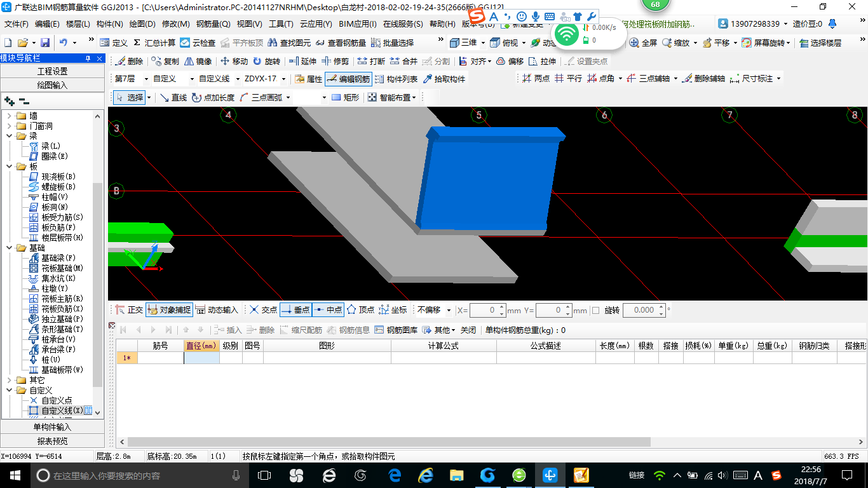Enable the 旋转 rotation checkbox
Image resolution: width=868 pixels, height=488 pixels.
tap(595, 310)
